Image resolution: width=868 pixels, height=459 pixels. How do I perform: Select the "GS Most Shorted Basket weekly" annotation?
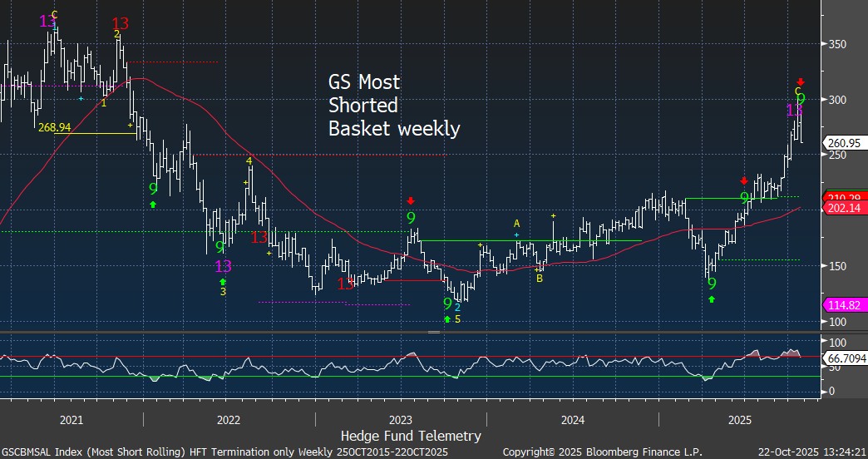393,106
